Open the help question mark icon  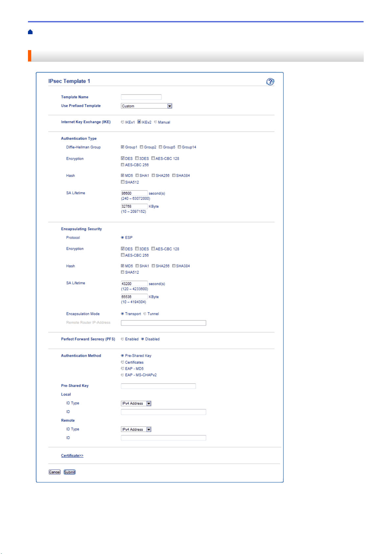270,82
